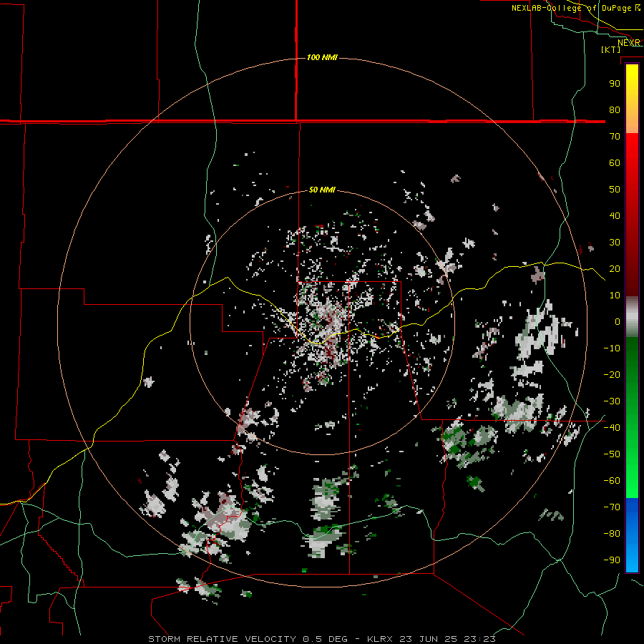Click the 70 knot scale label
This screenshot has height=644, width=644.
point(615,137)
